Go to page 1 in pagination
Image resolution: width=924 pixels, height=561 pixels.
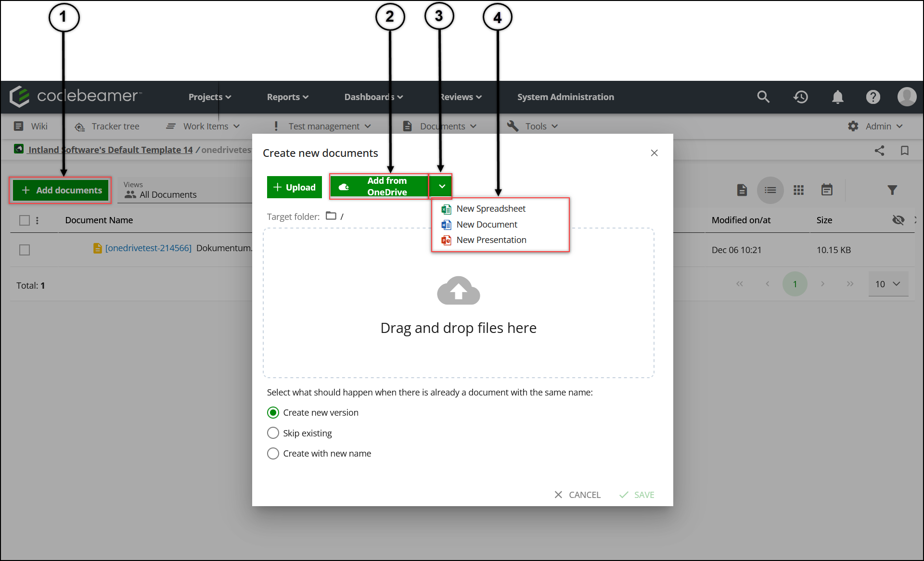[x=795, y=284]
